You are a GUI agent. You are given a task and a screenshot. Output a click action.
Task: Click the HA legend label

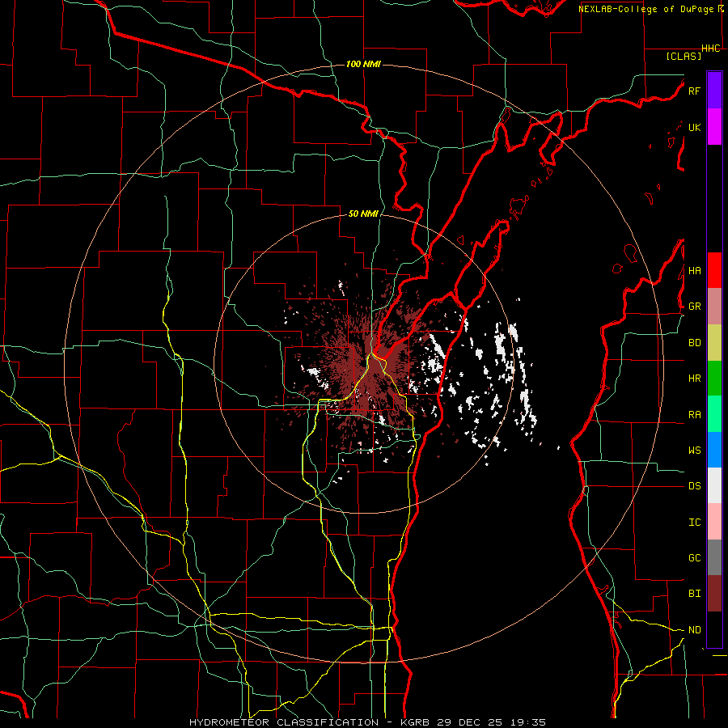(694, 270)
